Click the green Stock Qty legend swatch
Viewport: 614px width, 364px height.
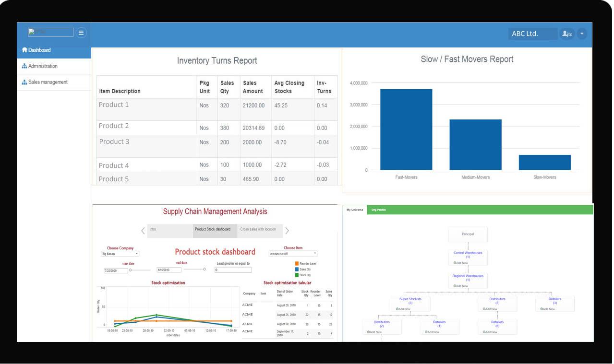click(297, 275)
